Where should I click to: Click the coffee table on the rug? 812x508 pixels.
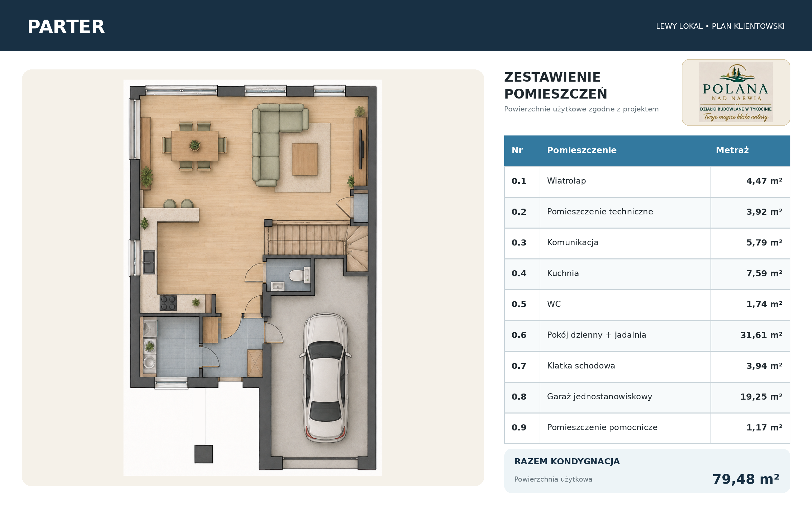point(305,159)
